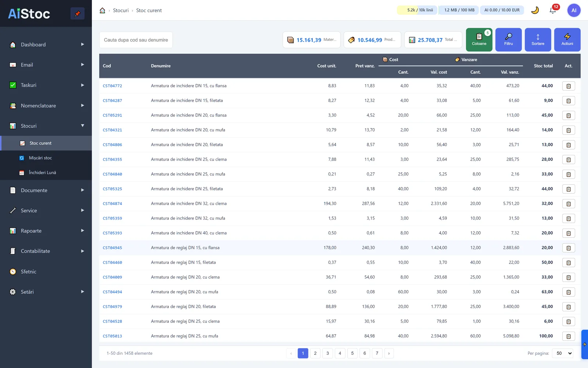Screen dimensions: 588x368
Task: Go to pagination page 7
Action: (x=377, y=353)
